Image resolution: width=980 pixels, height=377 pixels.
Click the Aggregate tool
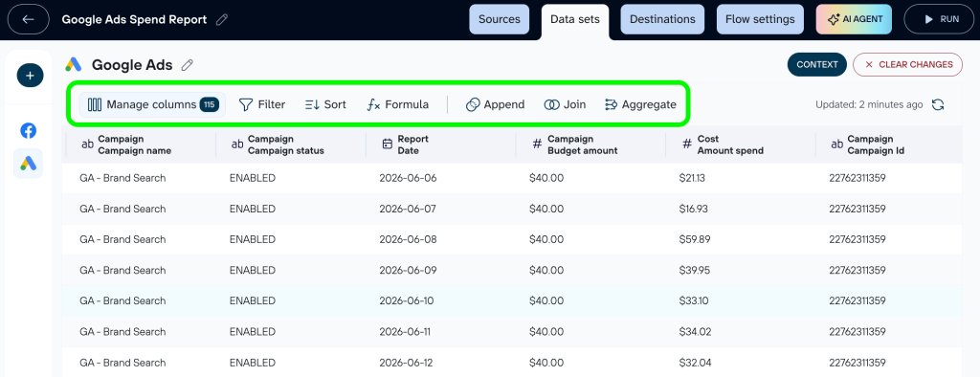tap(640, 104)
